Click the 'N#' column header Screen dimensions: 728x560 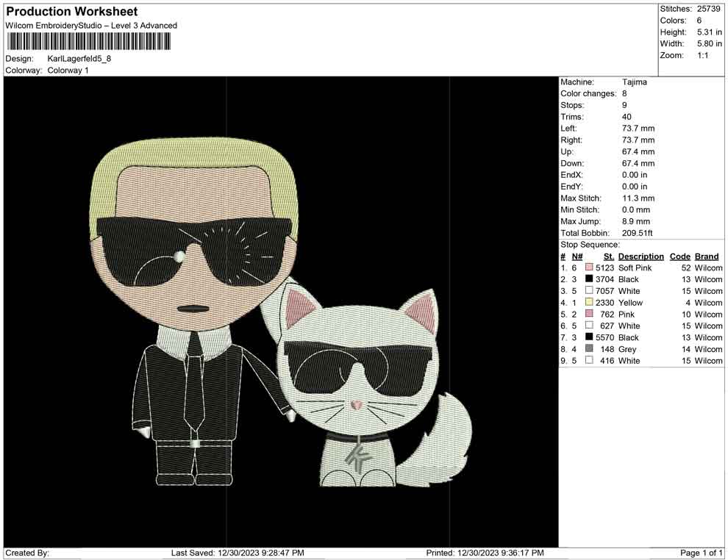click(x=577, y=256)
